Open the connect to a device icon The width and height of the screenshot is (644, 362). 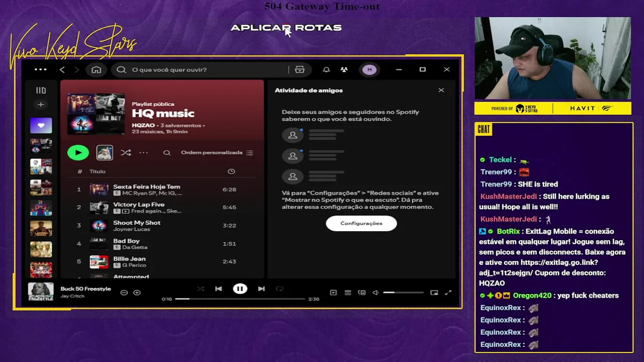pos(362,293)
